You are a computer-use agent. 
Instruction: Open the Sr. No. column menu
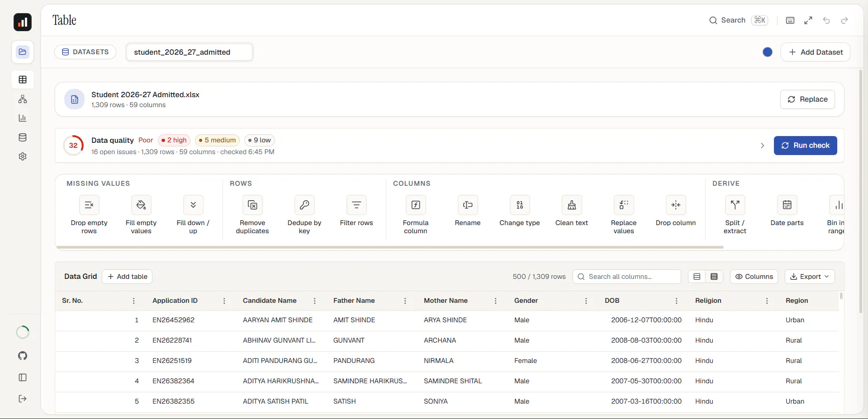click(x=133, y=301)
